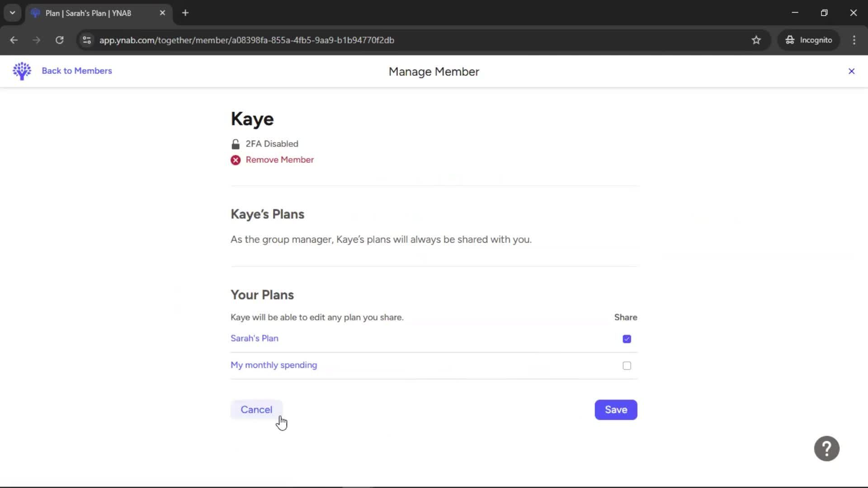This screenshot has height=488, width=868.
Task: Click the browser forward arrow
Action: click(x=37, y=40)
